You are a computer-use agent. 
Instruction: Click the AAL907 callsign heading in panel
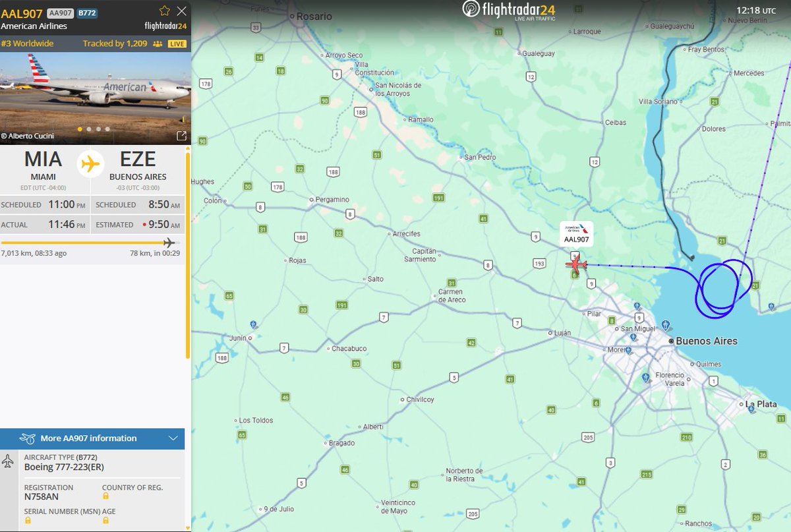22,13
